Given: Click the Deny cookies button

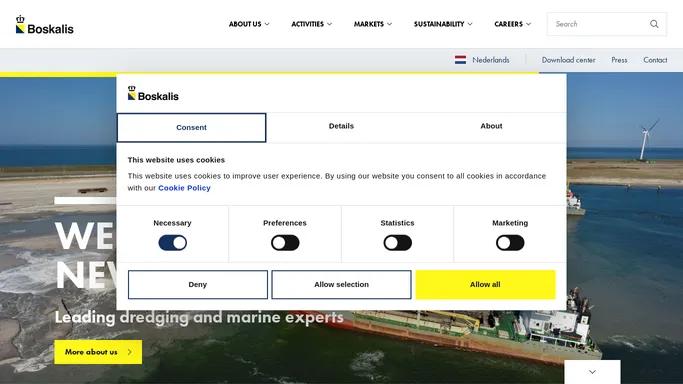Looking at the screenshot, I should tap(198, 284).
